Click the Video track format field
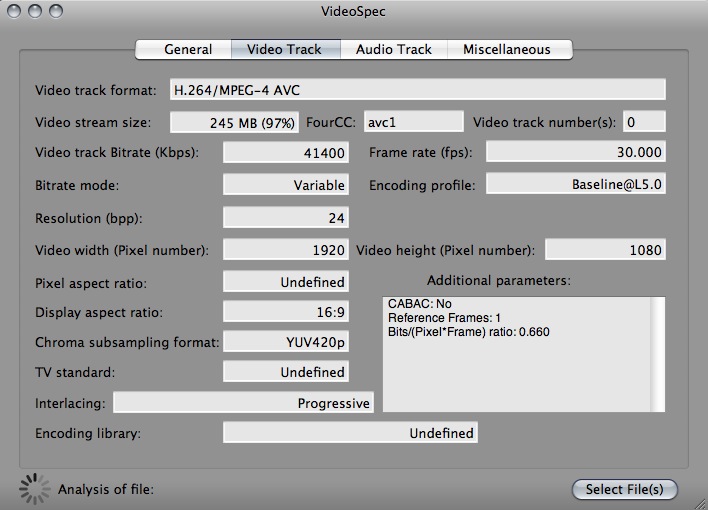This screenshot has height=510, width=708. [x=417, y=89]
